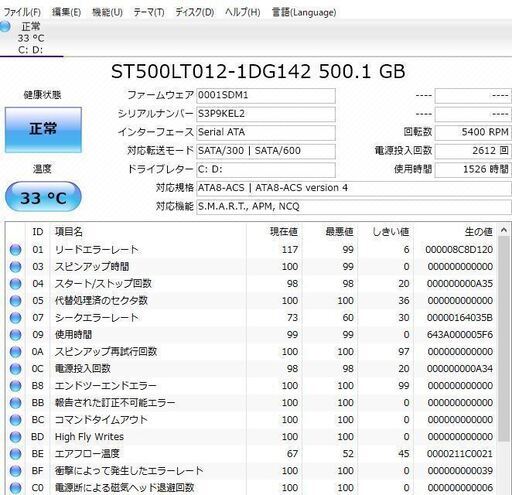The image size is (512, 495).
Task: Click the drive letter field C: D:
Action: pyautogui.click(x=266, y=170)
